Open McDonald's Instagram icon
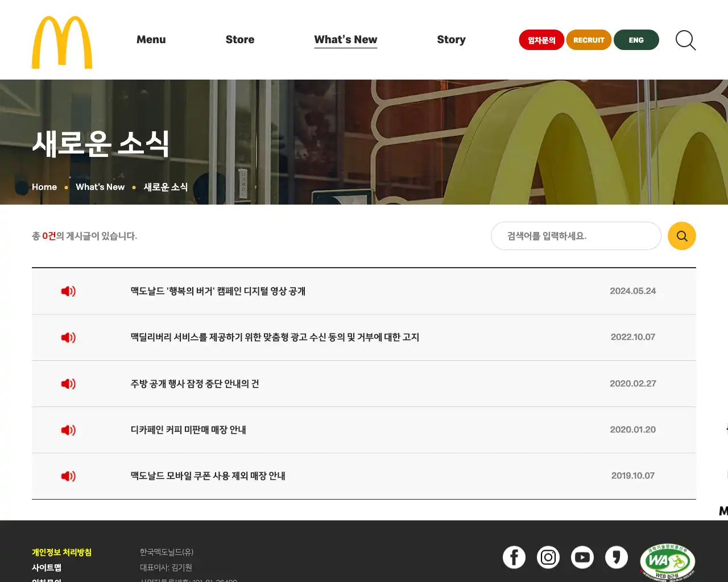Image resolution: width=728 pixels, height=582 pixels. point(548,558)
